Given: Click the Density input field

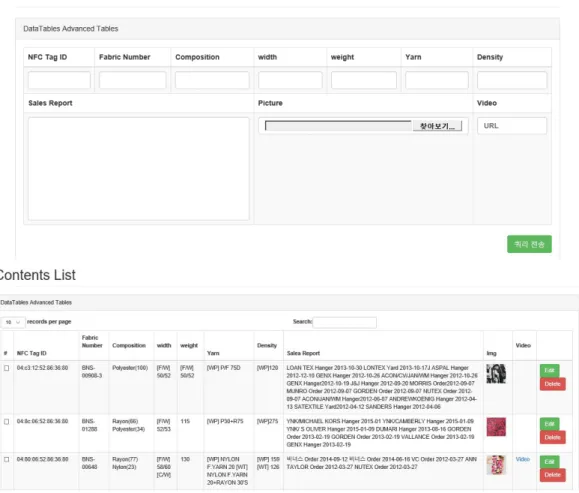Looking at the screenshot, I should tap(512, 80).
